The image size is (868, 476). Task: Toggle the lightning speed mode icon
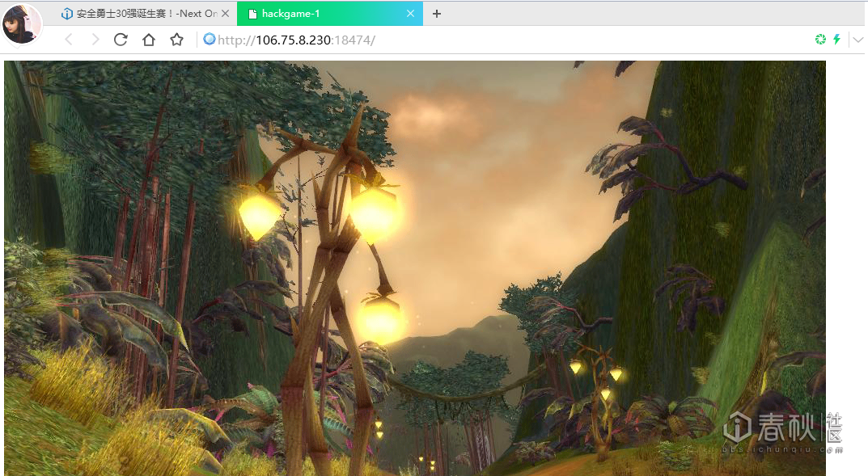837,40
